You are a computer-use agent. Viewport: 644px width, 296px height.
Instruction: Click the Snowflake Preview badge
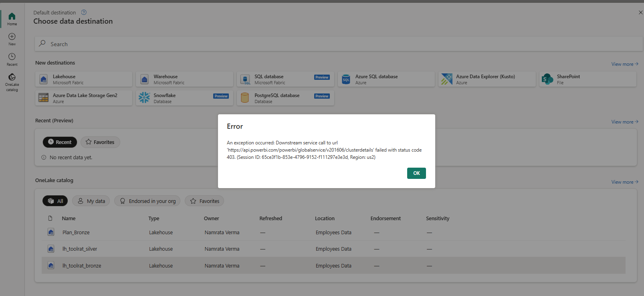pyautogui.click(x=221, y=96)
